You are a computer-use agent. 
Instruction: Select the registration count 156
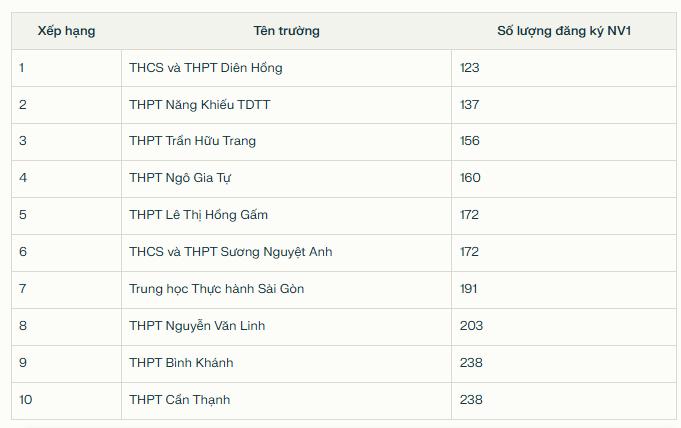(469, 141)
